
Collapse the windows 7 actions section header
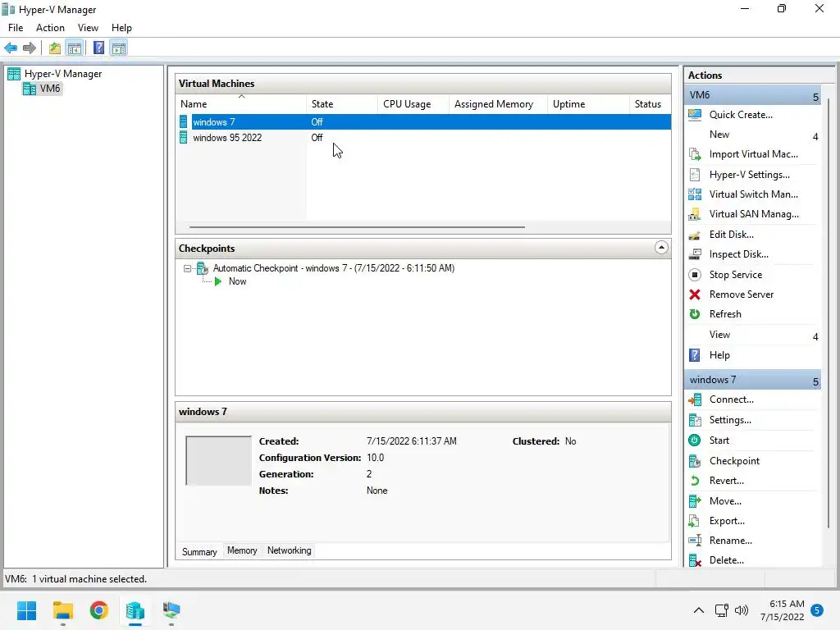(815, 381)
